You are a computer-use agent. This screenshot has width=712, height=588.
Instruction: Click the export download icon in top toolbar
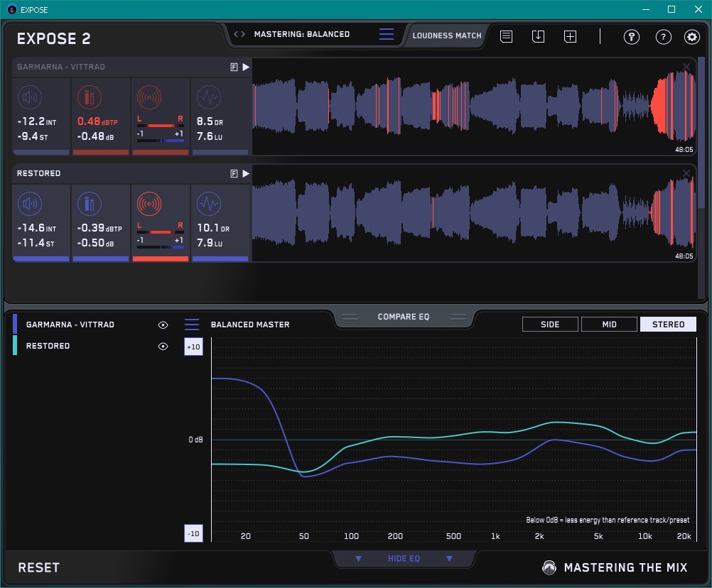pyautogui.click(x=539, y=36)
